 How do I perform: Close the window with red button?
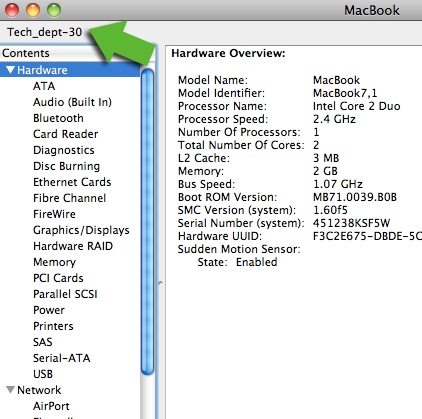(12, 10)
